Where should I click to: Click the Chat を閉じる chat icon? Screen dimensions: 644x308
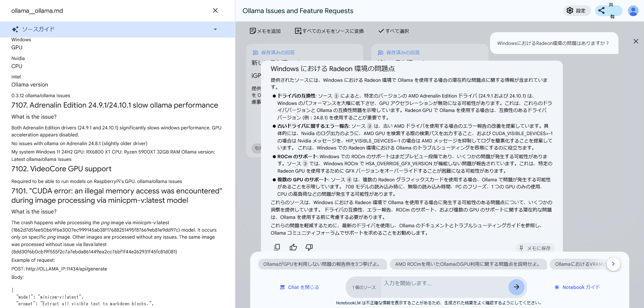[282, 287]
